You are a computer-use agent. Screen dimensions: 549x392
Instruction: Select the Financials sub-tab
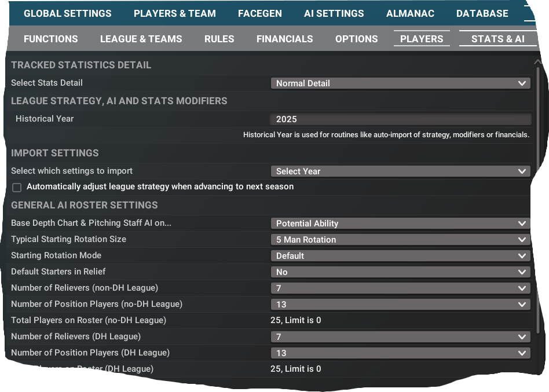click(284, 39)
